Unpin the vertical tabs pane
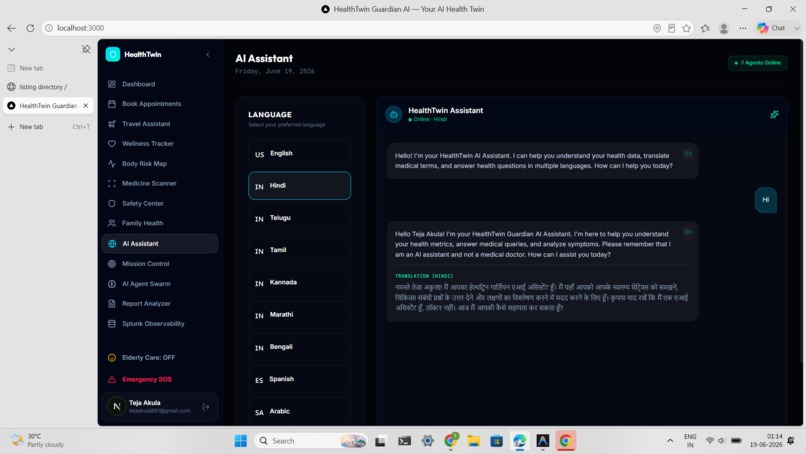806x454 pixels. (x=86, y=49)
